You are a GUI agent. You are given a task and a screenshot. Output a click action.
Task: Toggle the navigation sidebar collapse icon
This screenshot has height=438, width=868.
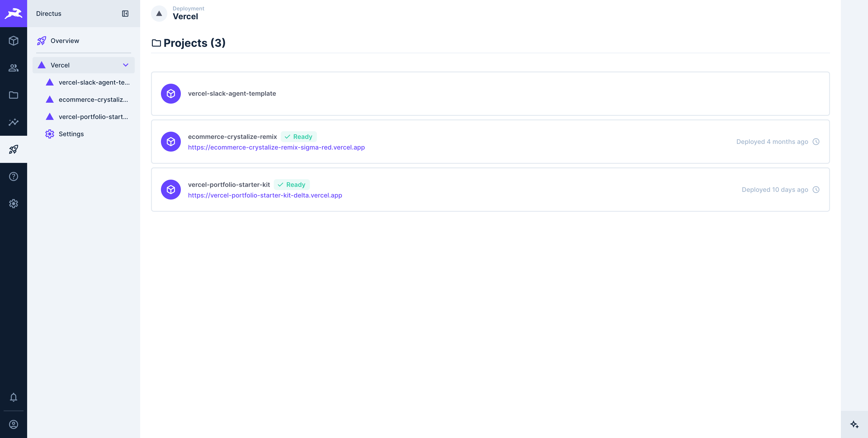click(125, 14)
